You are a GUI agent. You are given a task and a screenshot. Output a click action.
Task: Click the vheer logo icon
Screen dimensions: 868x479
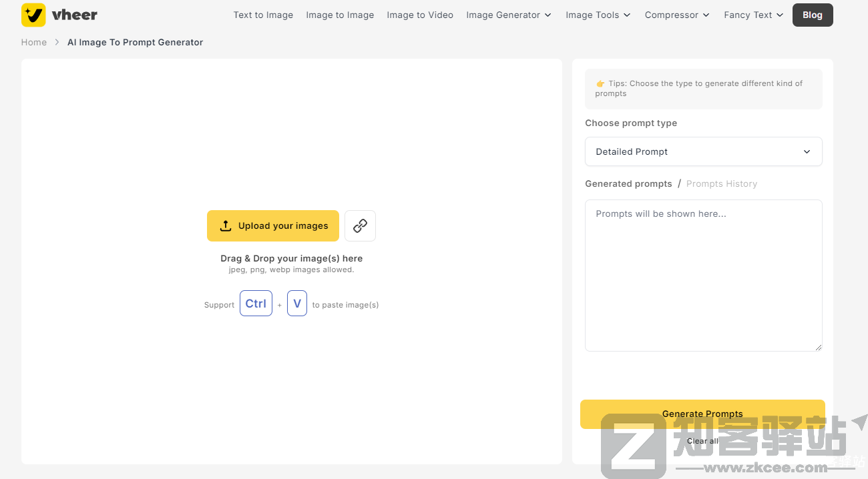pyautogui.click(x=33, y=15)
